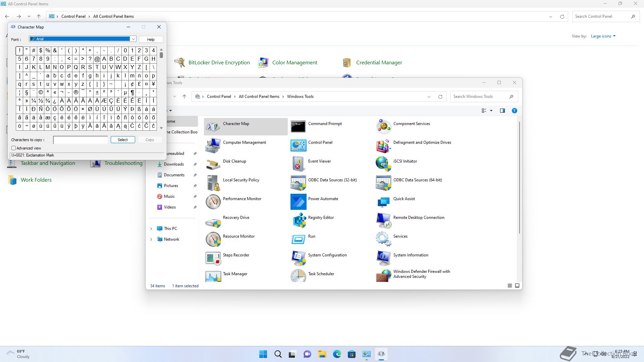This screenshot has width=644, height=362.
Task: Open Steps Recorder icon
Action: 213,258
